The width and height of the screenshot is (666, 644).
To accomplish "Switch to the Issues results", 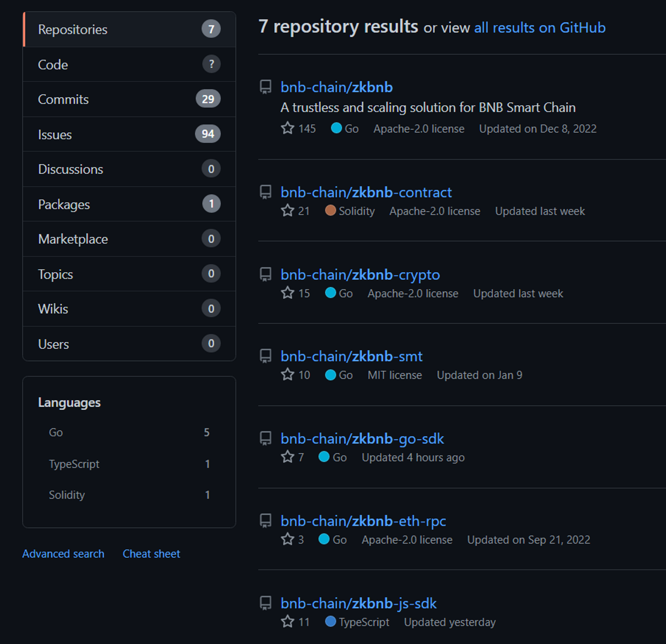I will (55, 135).
